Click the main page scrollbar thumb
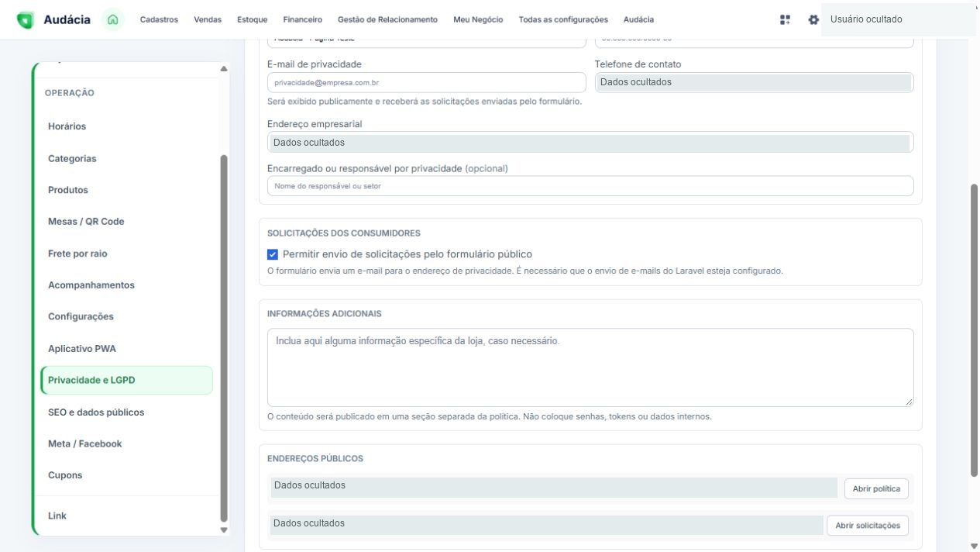The width and height of the screenshot is (980, 552). click(975, 330)
